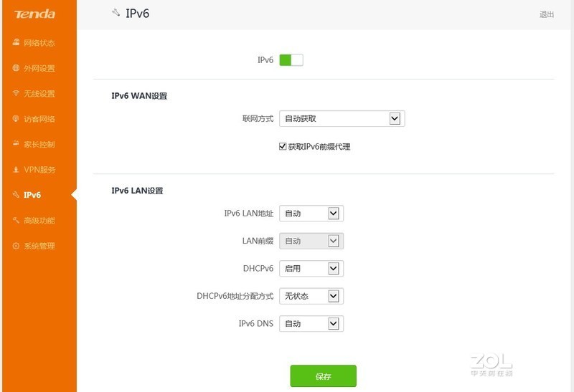The width and height of the screenshot is (574, 392).
Task: Click the IPv6 WAN设置 heading
Action: point(139,96)
